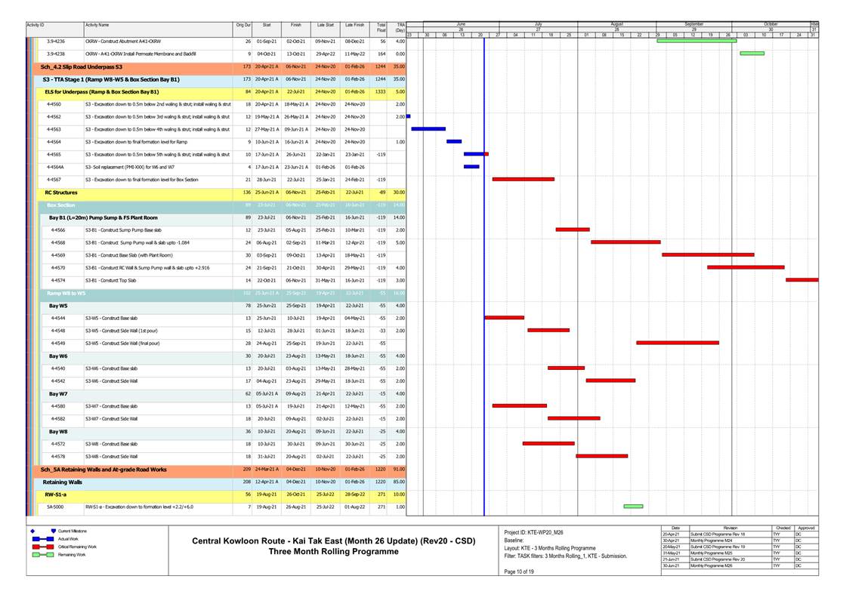The width and height of the screenshot is (868, 613).
Task: Select the Ramp W8 to W5 band
Action: tap(66, 293)
